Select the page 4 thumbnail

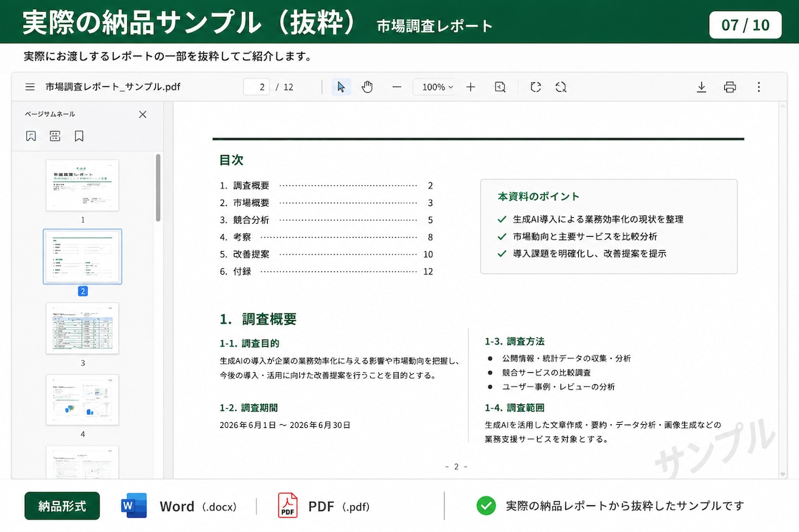(x=83, y=399)
